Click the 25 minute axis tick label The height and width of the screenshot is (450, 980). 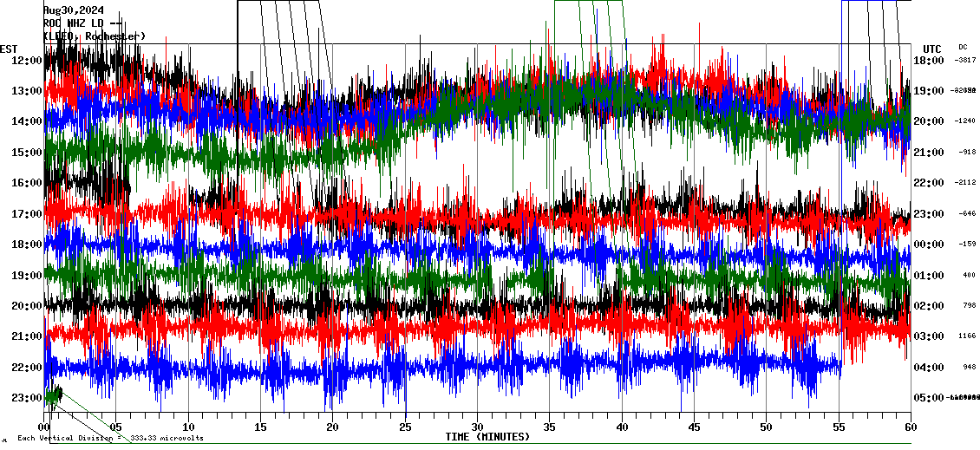405,427
